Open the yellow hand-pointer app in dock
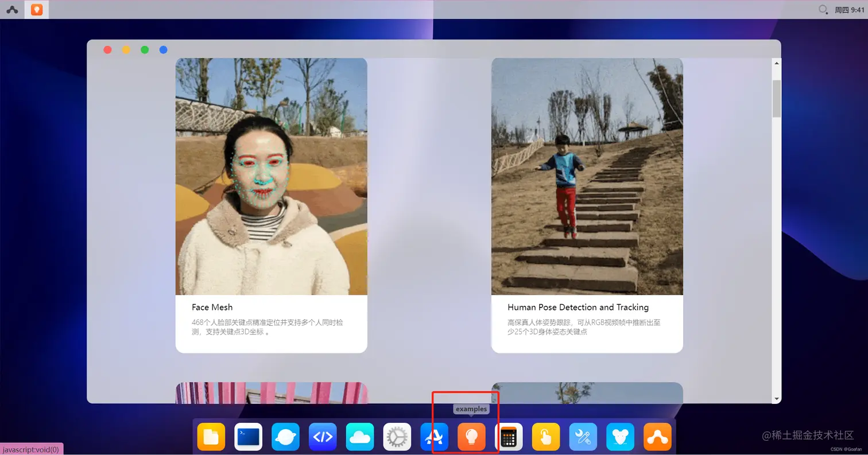Viewport: 868px width, 455px height. (x=546, y=437)
